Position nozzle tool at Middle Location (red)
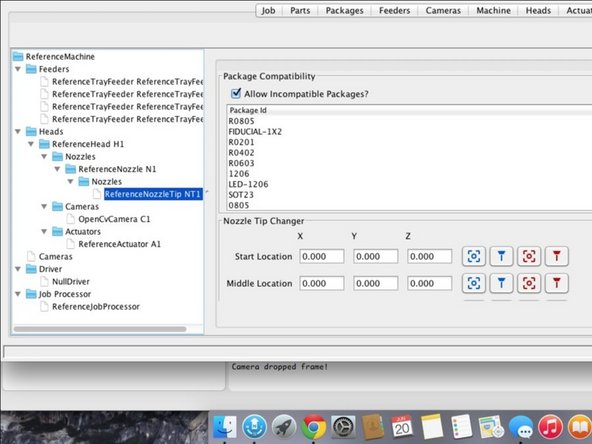Viewport: 592px width, 444px height. (x=557, y=283)
